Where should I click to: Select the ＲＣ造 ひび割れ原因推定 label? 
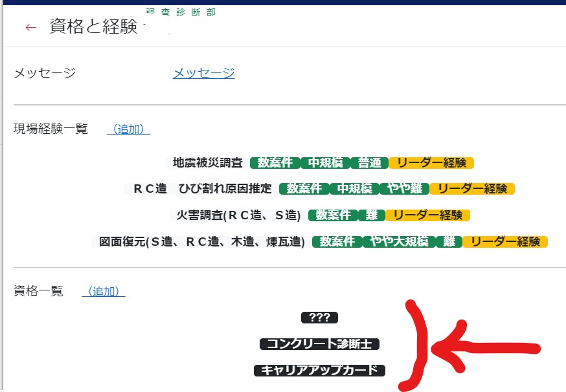(x=202, y=189)
